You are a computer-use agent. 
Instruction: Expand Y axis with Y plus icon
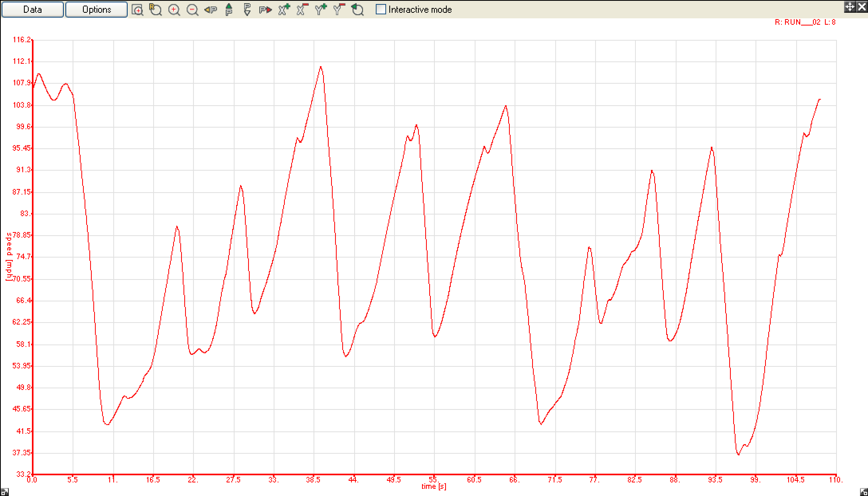tap(321, 10)
